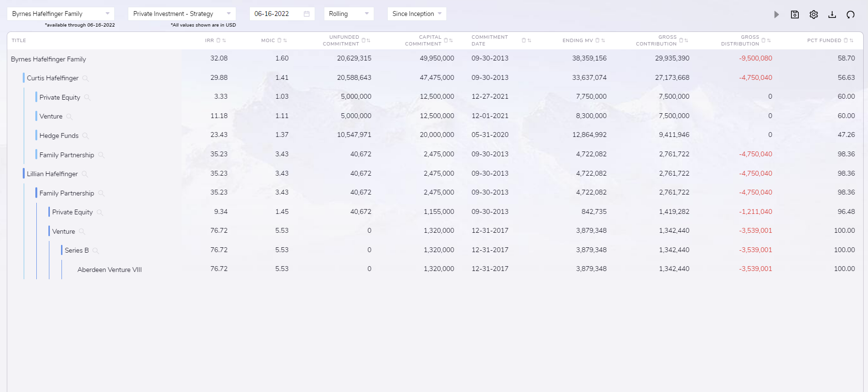Run the report with the play icon

[x=777, y=15]
